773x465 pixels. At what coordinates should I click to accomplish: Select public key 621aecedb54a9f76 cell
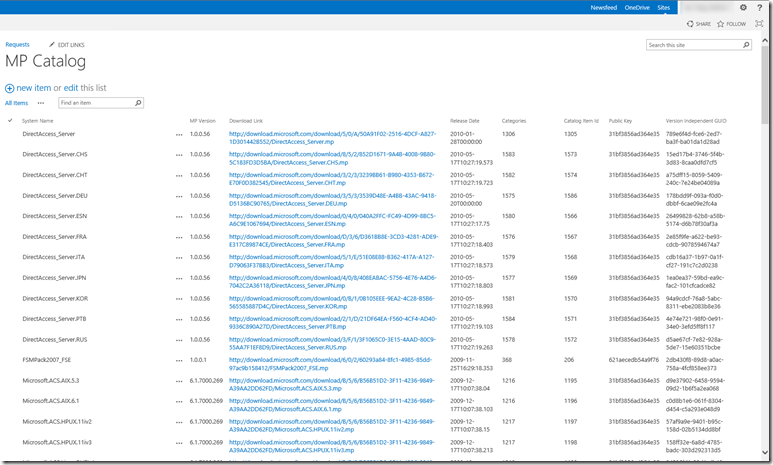[x=633, y=360]
